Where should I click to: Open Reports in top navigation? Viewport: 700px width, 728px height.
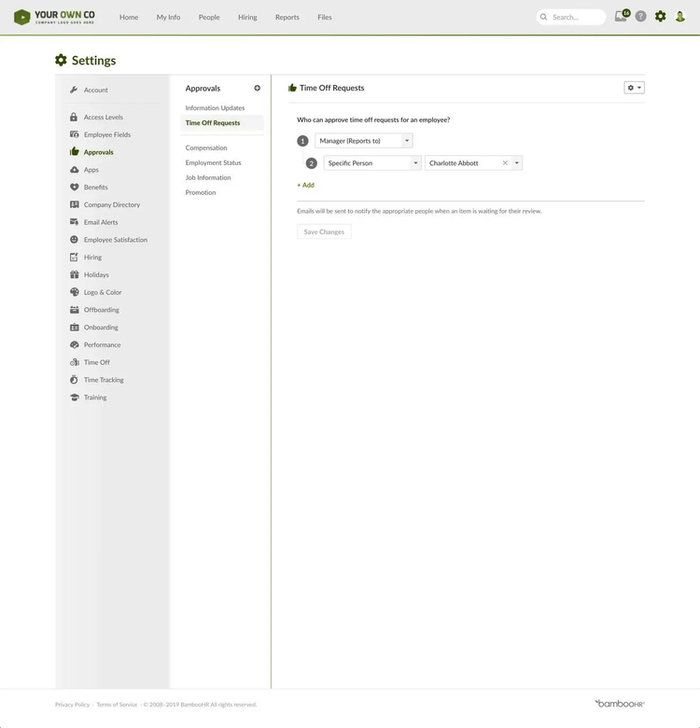(287, 17)
